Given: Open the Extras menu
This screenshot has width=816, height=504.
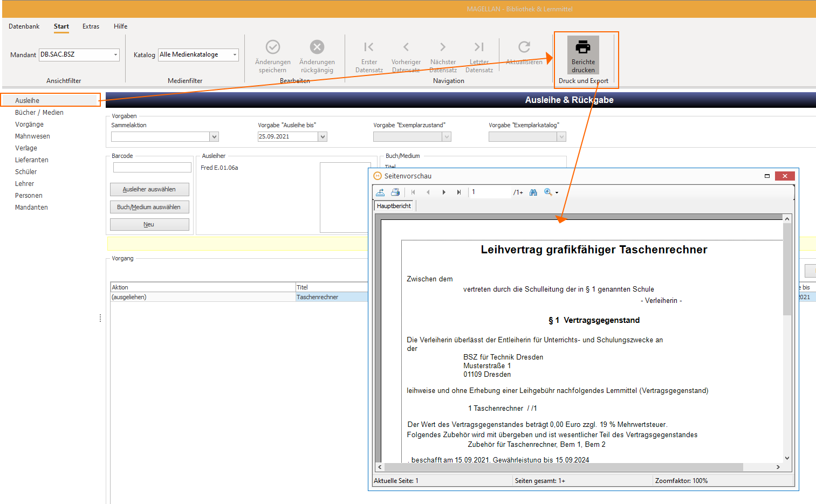Looking at the screenshot, I should tap(91, 26).
